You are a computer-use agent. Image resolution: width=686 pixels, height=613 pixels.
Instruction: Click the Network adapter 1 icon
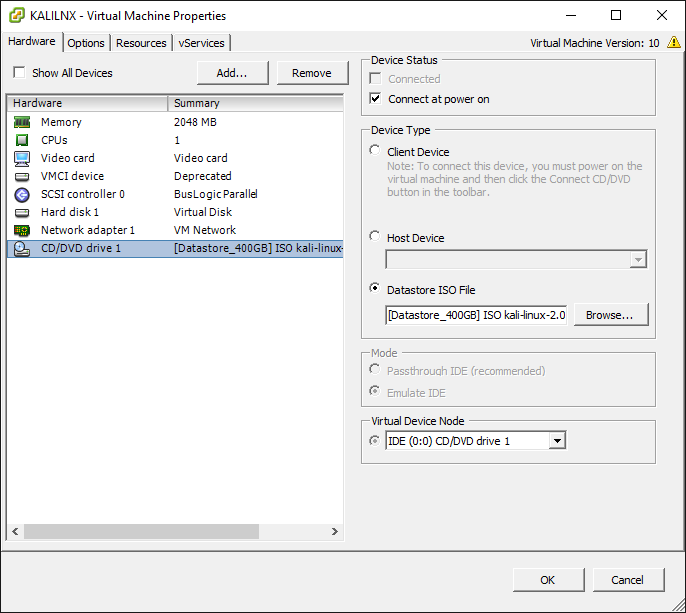(x=22, y=230)
